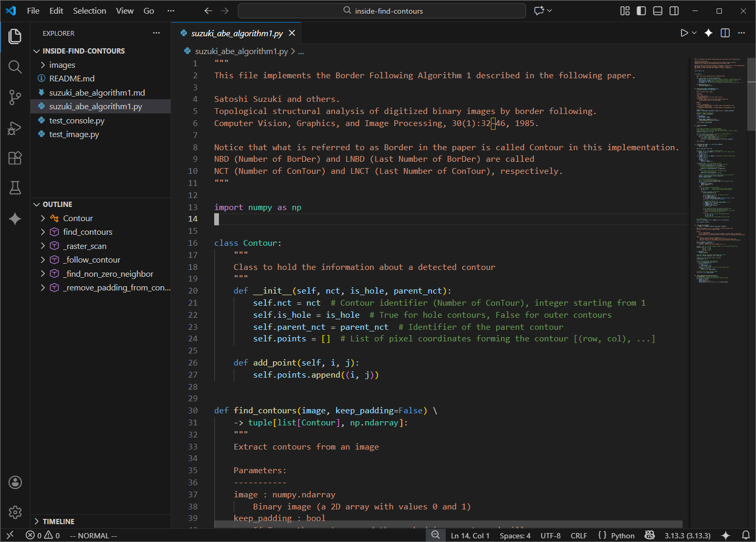Close the suzuki_abe_algorithm1.py tab
The height and width of the screenshot is (542, 756).
click(292, 33)
